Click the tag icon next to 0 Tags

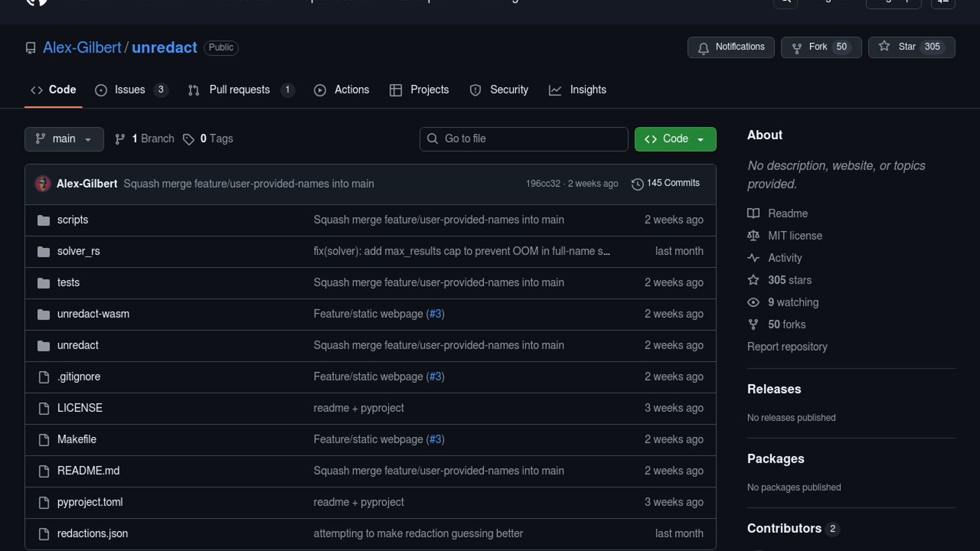(188, 139)
